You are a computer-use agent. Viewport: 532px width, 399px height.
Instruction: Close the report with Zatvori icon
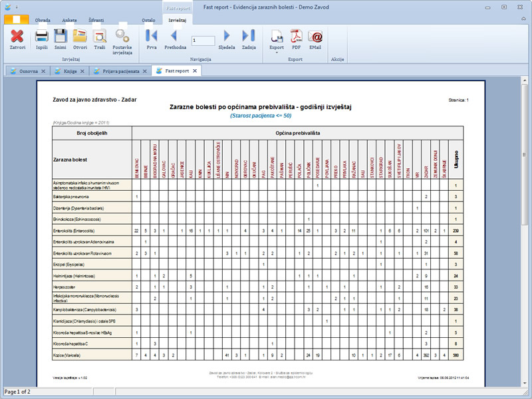click(17, 39)
